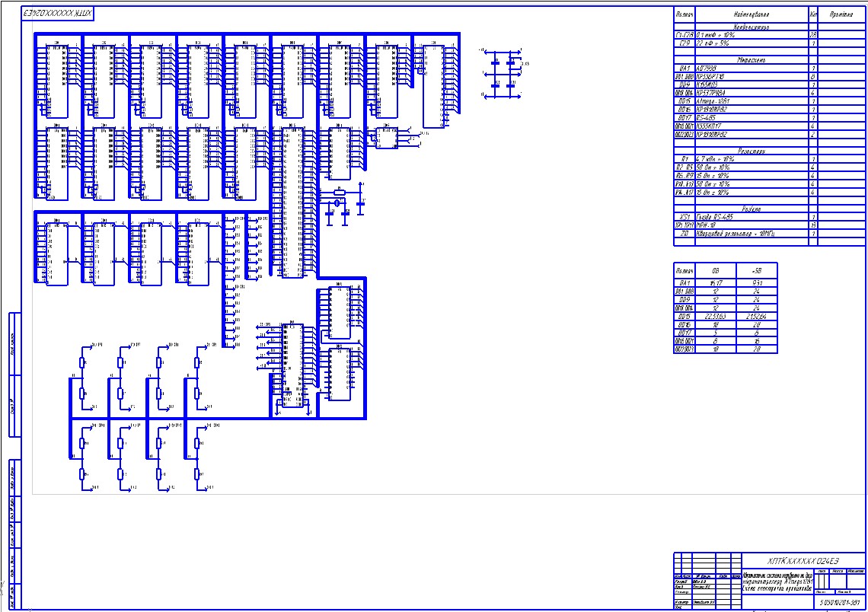Select the 'Мікросхеми' section heading
The width and height of the screenshot is (868, 612).
click(752, 60)
